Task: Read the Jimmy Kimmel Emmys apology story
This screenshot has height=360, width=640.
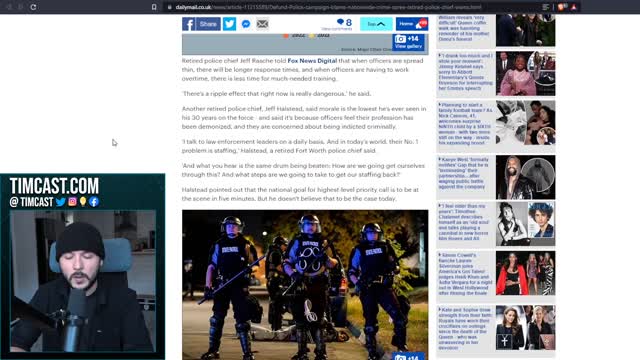Action: [x=465, y=72]
